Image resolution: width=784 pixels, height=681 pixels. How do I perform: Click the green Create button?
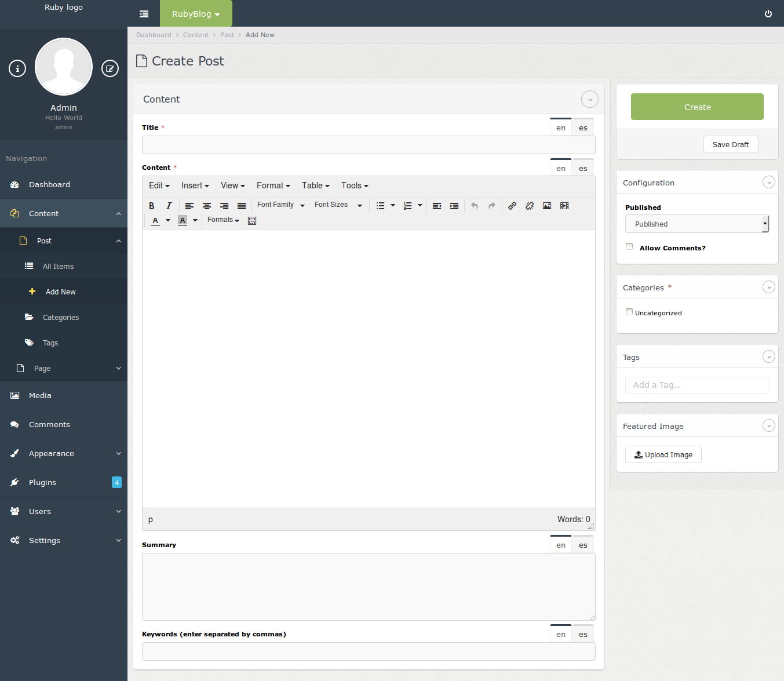[697, 107]
